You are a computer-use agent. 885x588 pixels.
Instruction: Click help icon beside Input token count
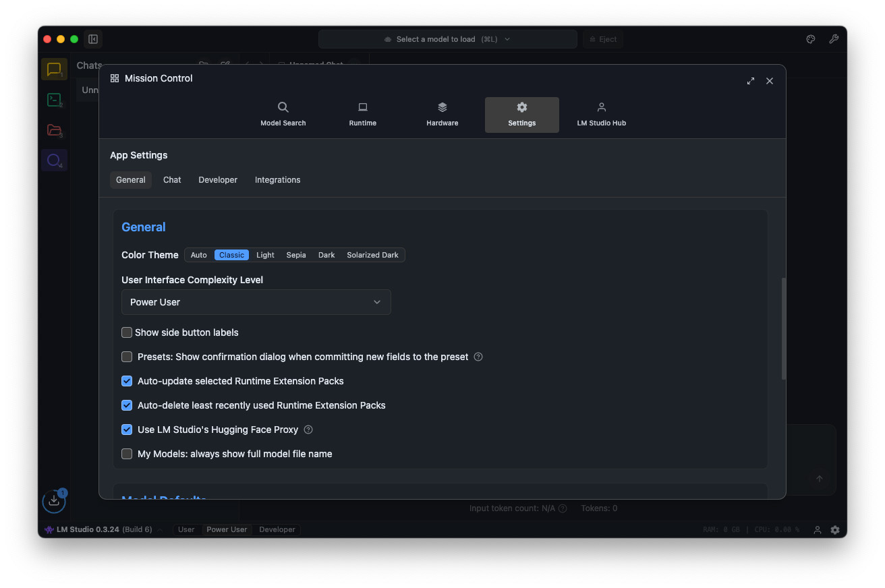[x=563, y=508]
